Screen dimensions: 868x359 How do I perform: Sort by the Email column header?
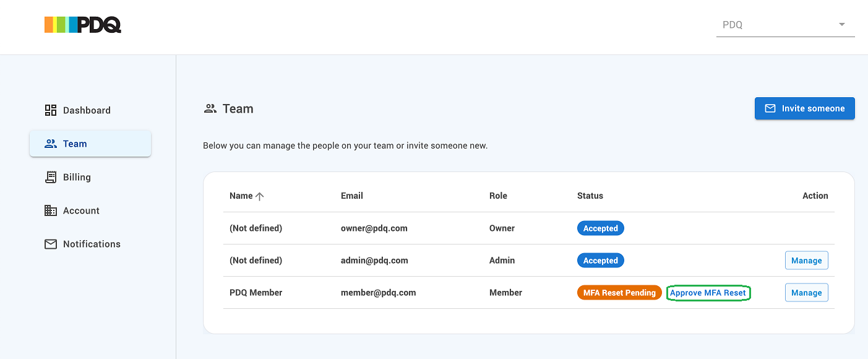[x=351, y=196]
